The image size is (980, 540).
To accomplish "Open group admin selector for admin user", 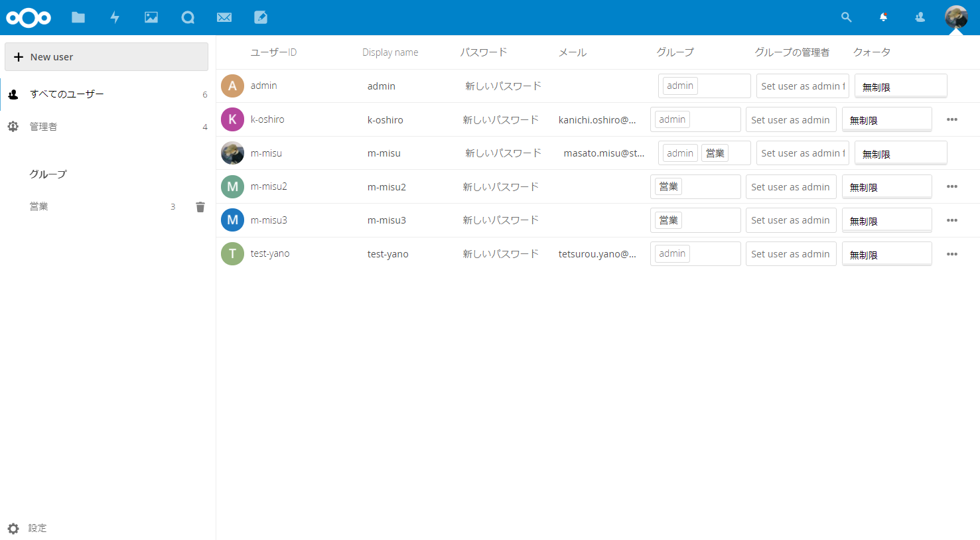I will point(803,86).
